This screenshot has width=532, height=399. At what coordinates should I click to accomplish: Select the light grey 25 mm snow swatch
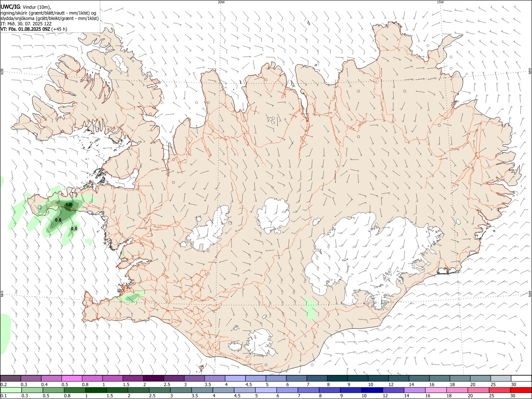tap(500, 379)
